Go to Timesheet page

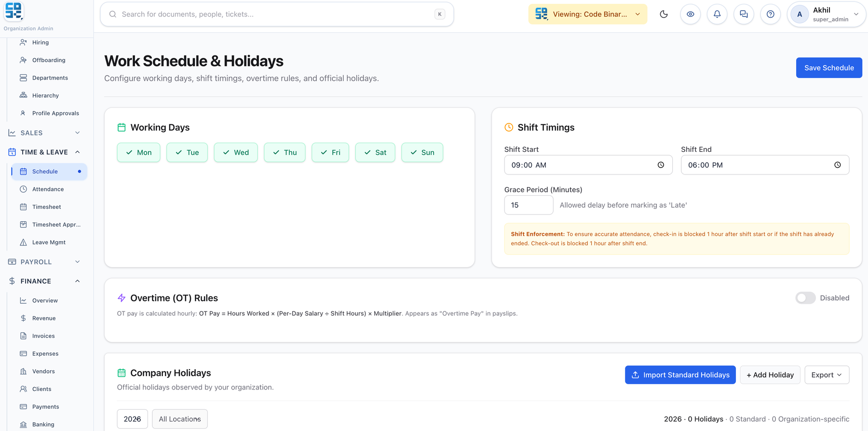(47, 207)
